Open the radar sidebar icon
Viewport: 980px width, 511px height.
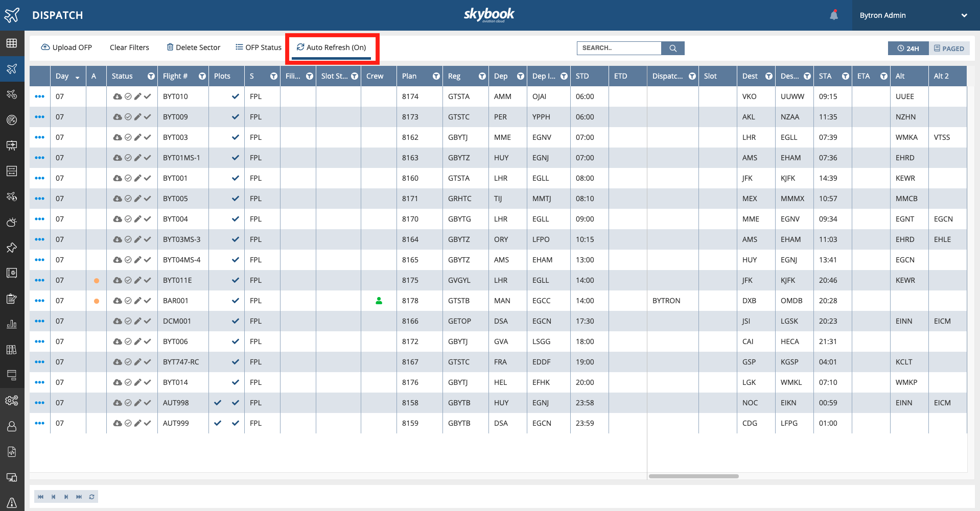point(12,120)
